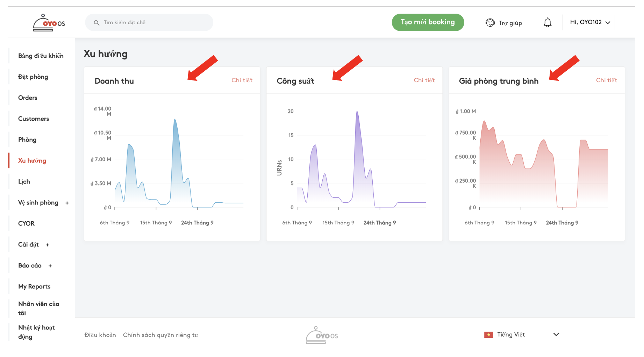Image resolution: width=644 pixels, height=357 pixels.
Task: Click the Xu hướng page heading
Action: pos(106,54)
